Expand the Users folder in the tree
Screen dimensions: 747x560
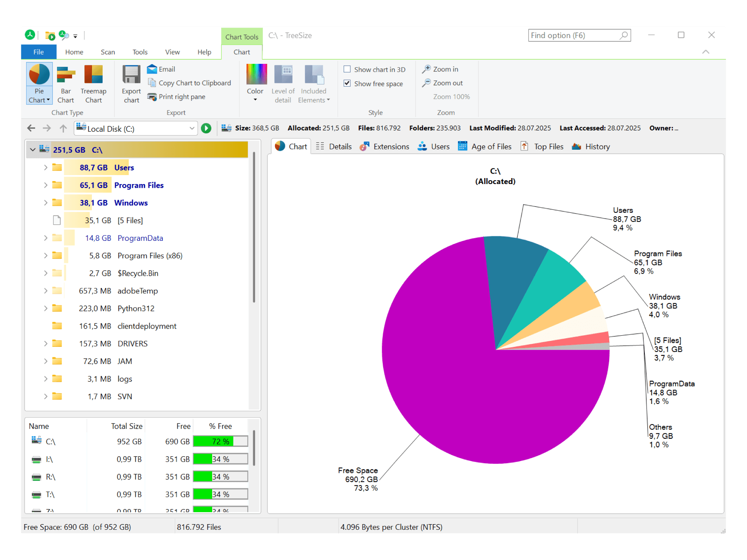[45, 167]
